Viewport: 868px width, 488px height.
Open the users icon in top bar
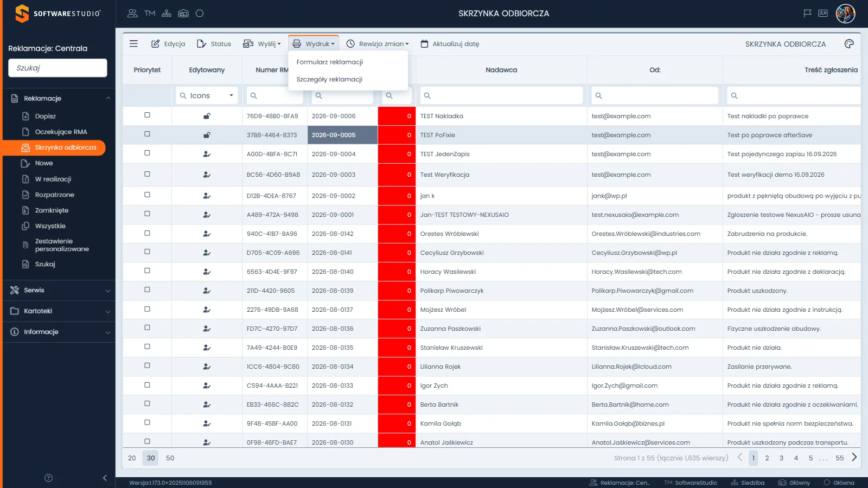(x=132, y=14)
